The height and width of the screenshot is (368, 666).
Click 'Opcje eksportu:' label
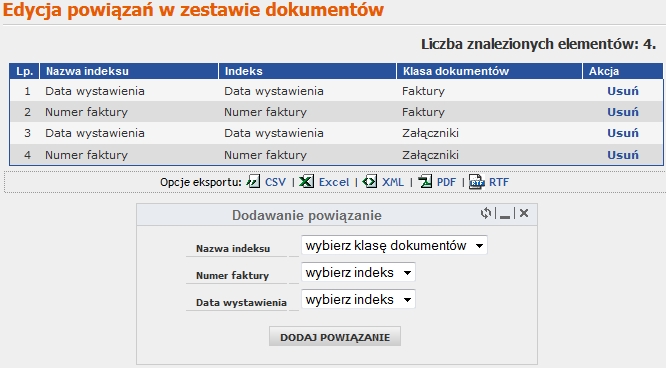(200, 182)
